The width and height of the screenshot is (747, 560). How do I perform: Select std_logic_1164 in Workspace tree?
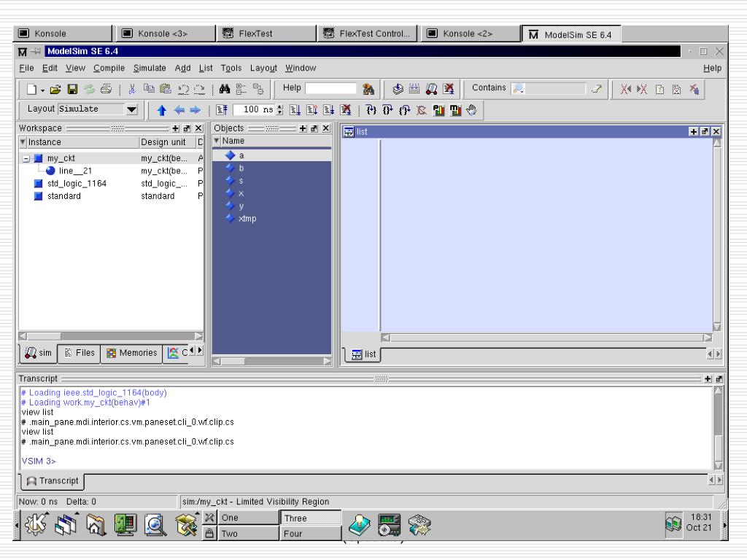point(77,183)
